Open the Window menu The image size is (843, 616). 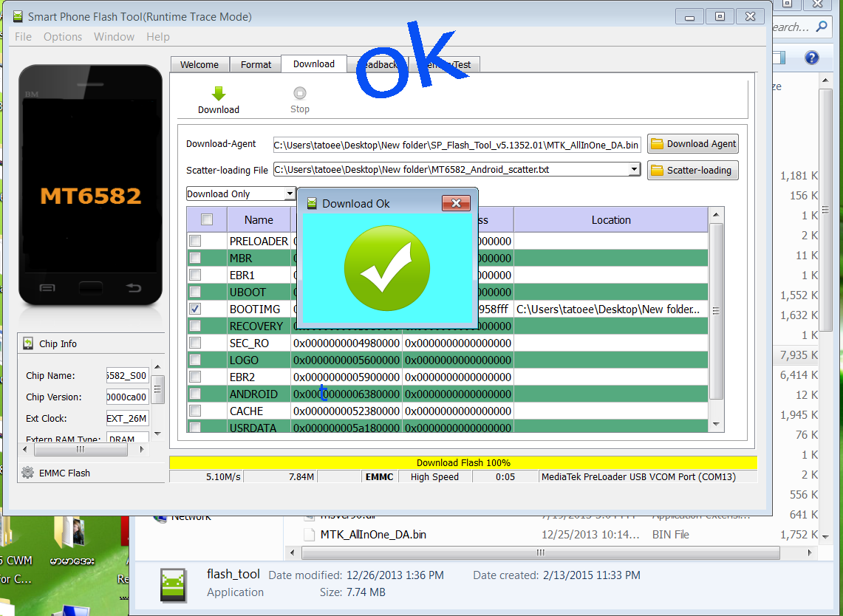[114, 36]
